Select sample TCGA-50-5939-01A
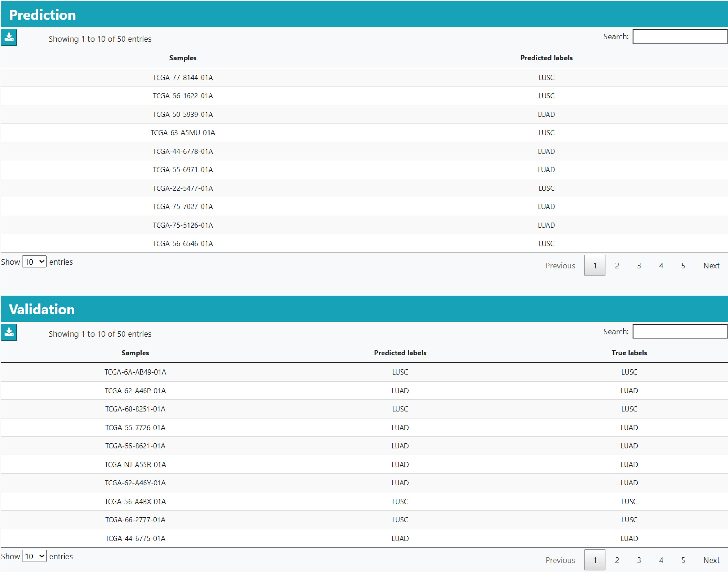Image resolution: width=728 pixels, height=572 pixels. point(183,114)
